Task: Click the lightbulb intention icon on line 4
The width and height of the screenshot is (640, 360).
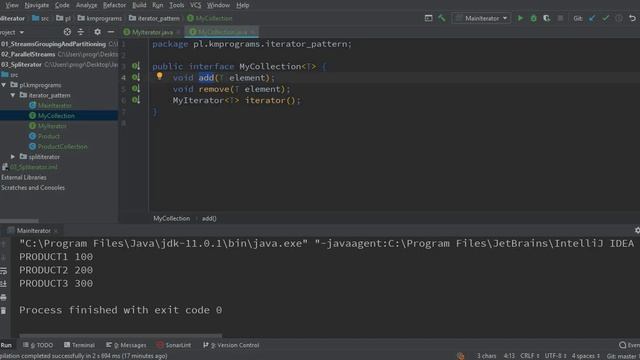Action: coord(160,76)
